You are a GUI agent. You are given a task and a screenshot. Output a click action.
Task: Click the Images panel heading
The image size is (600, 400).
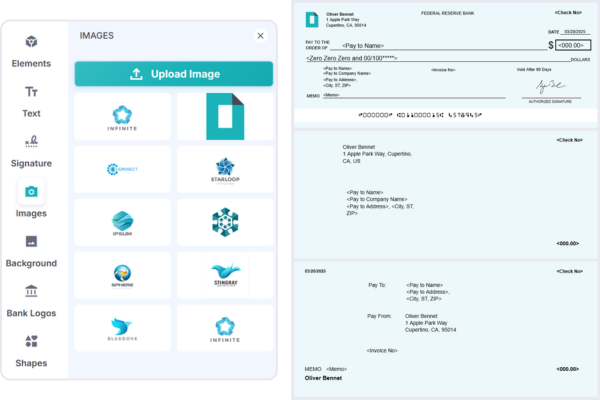point(96,36)
